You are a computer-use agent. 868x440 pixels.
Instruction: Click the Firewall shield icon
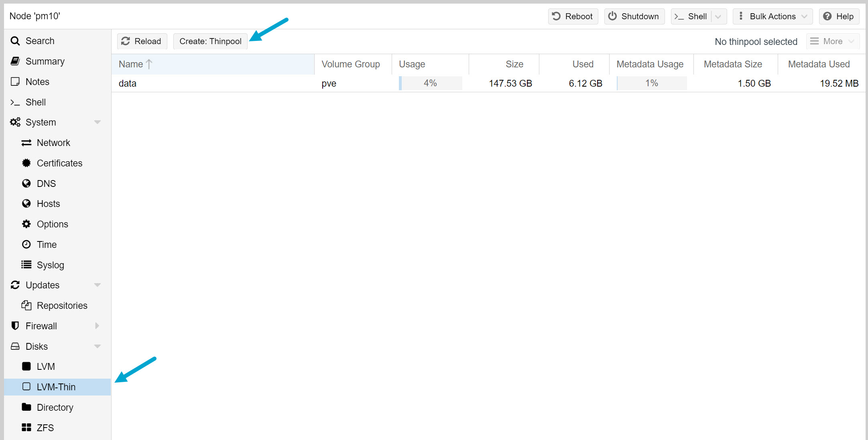[15, 326]
